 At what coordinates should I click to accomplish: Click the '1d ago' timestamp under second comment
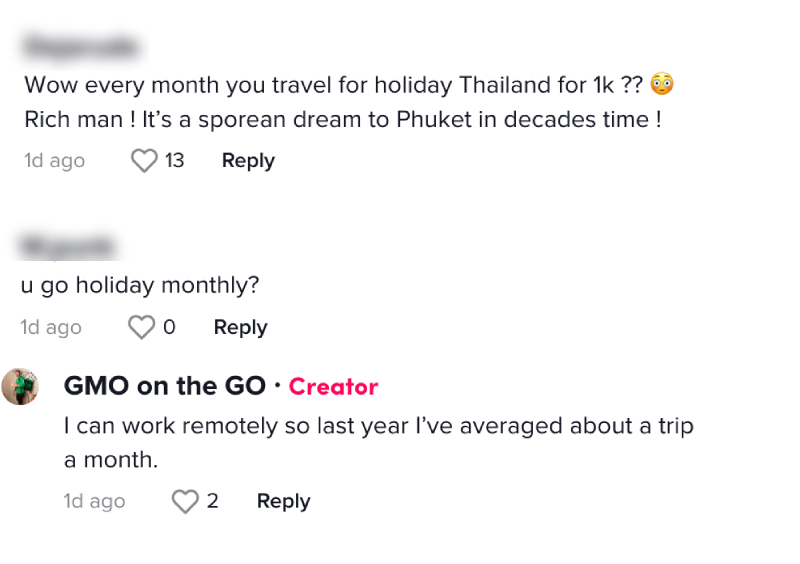pos(51,327)
